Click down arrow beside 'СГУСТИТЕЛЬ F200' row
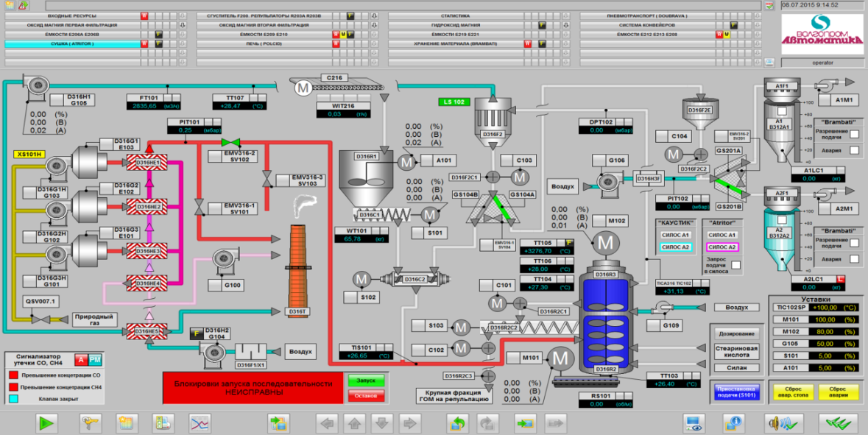The height and width of the screenshot is (435, 868). [x=374, y=15]
